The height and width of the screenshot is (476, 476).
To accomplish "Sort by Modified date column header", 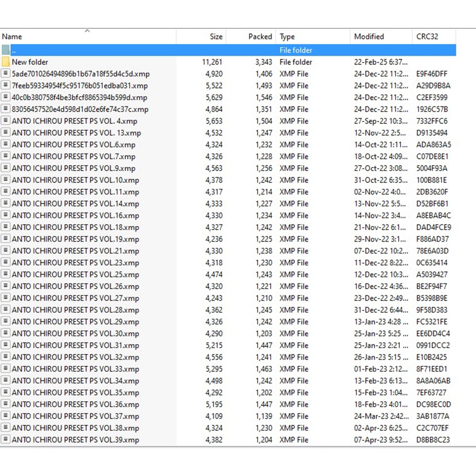I will [x=369, y=37].
